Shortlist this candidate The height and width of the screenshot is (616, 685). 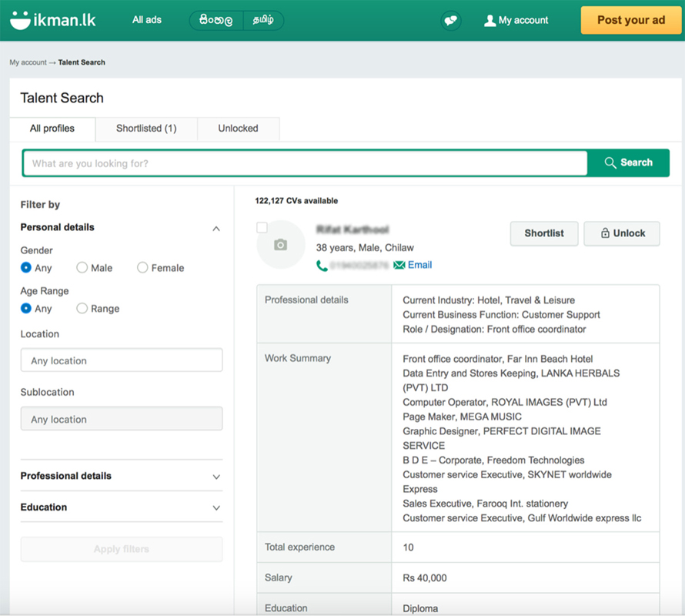[x=544, y=233]
